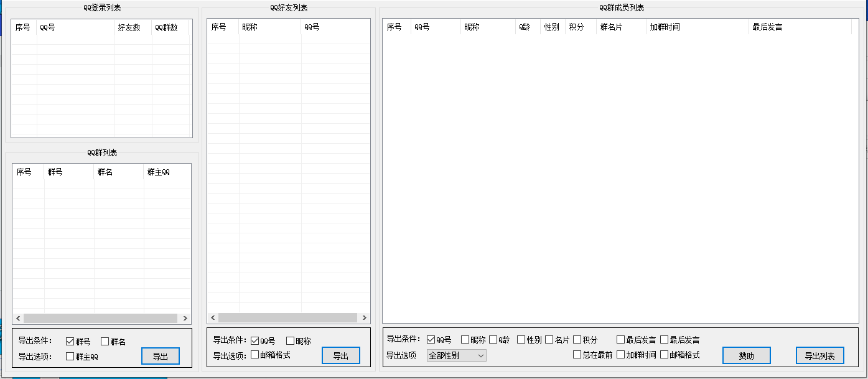Click the Q龄 column header
Screen dimensions: 868x379
[528, 27]
